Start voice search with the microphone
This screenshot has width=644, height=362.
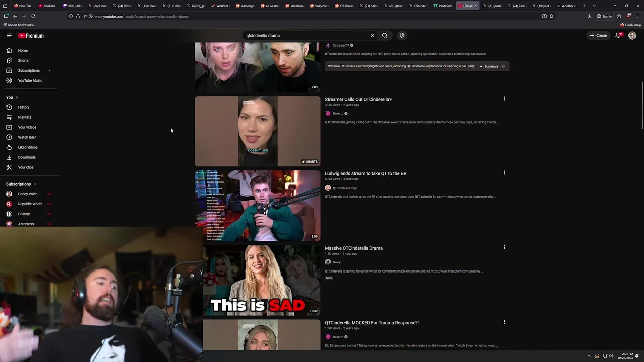click(401, 36)
